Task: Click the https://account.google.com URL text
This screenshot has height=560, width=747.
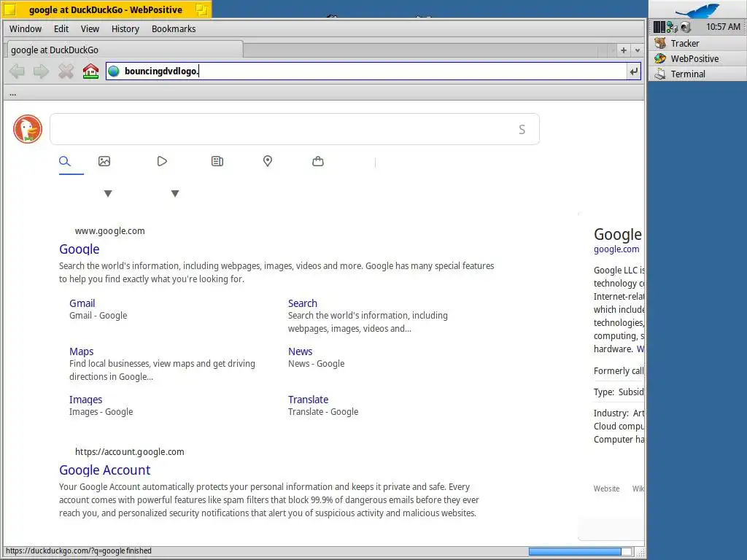Action: pyautogui.click(x=130, y=452)
